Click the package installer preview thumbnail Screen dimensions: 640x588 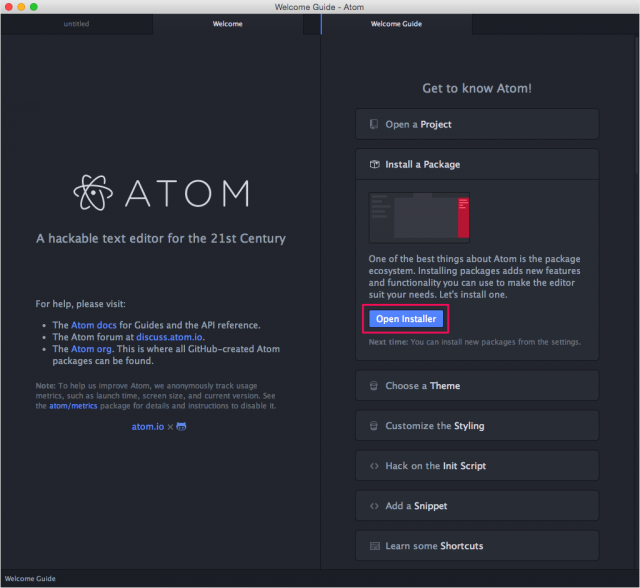point(419,217)
